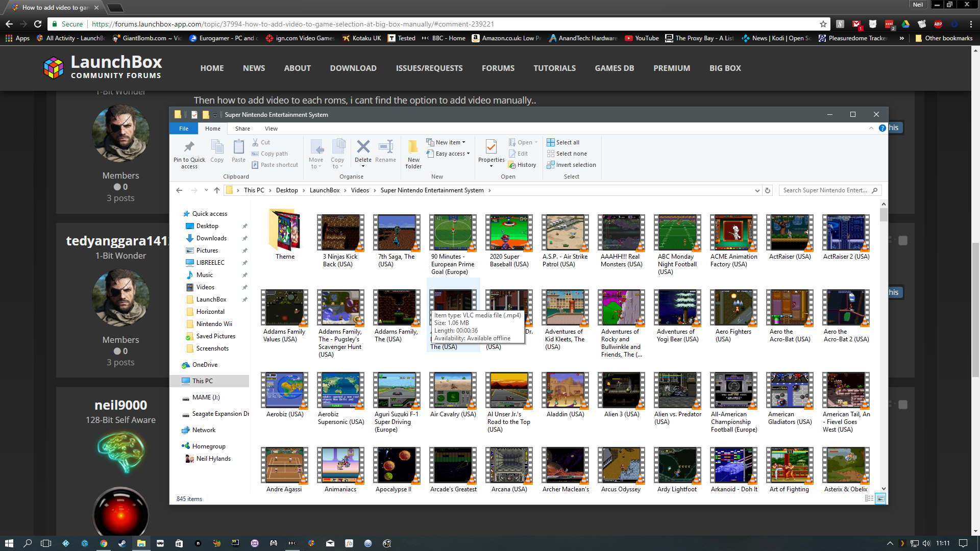980x551 pixels.
Task: Click Invert selection in ribbon
Action: point(571,165)
